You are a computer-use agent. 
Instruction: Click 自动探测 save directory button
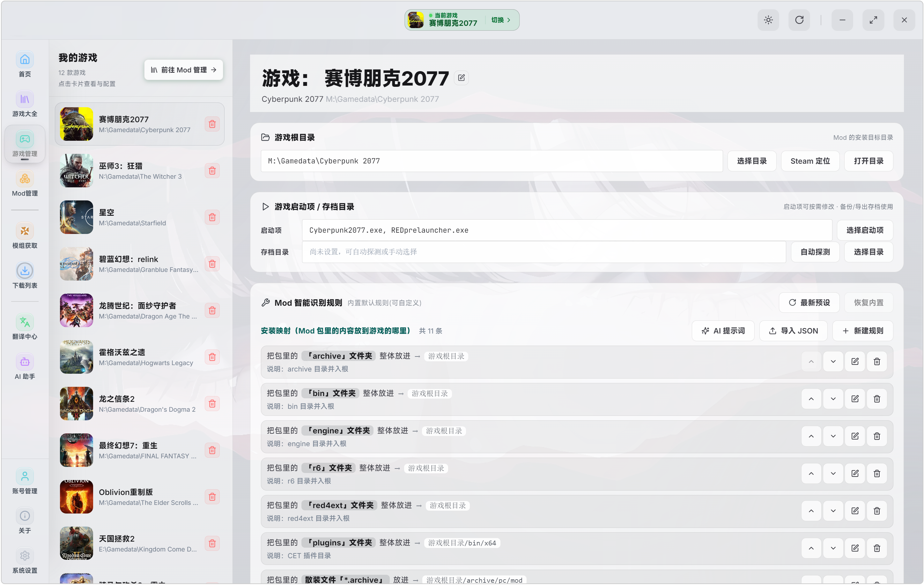[816, 252]
